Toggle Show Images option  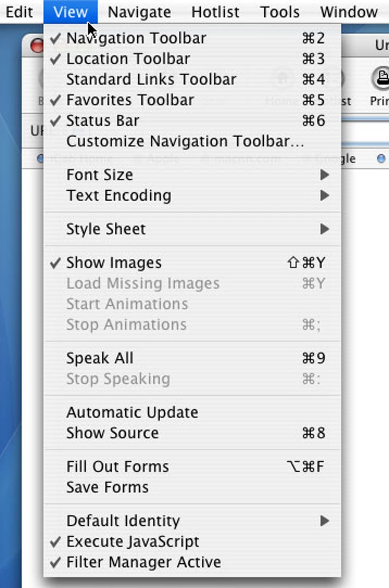(x=192, y=263)
